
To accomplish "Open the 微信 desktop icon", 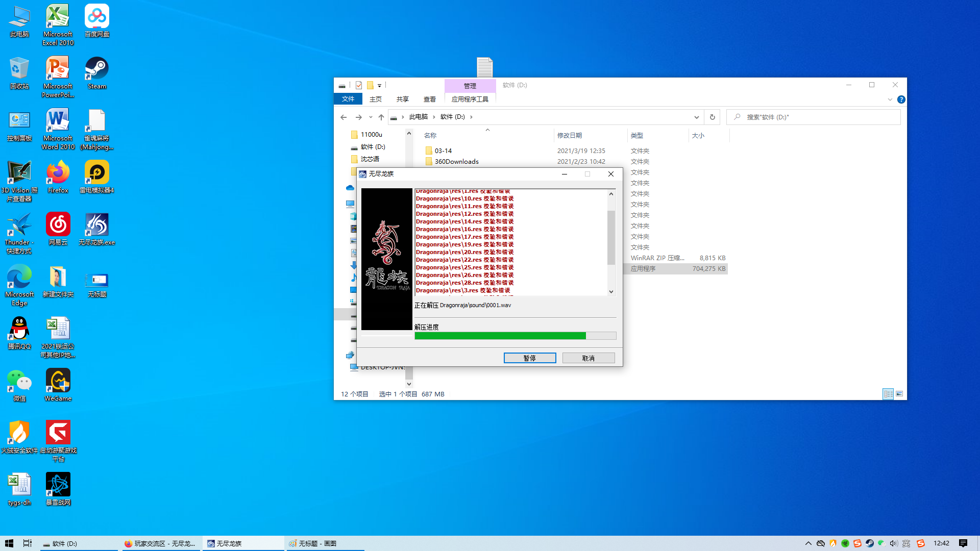I will [x=19, y=386].
